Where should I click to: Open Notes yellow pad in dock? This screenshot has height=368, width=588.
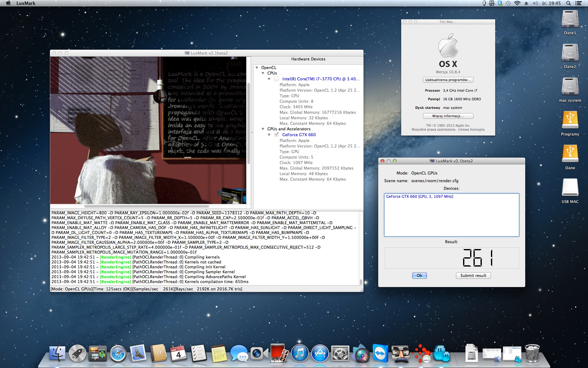(x=219, y=353)
